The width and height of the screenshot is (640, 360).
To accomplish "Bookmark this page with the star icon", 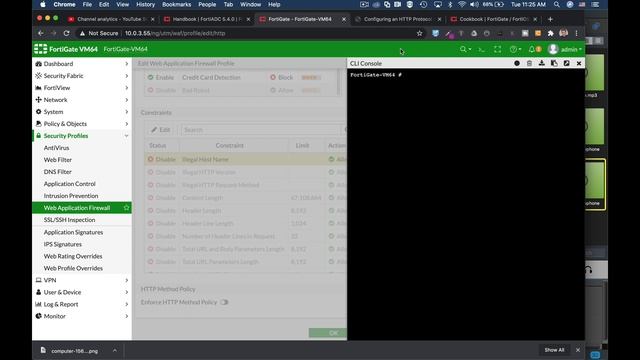I will 419,33.
